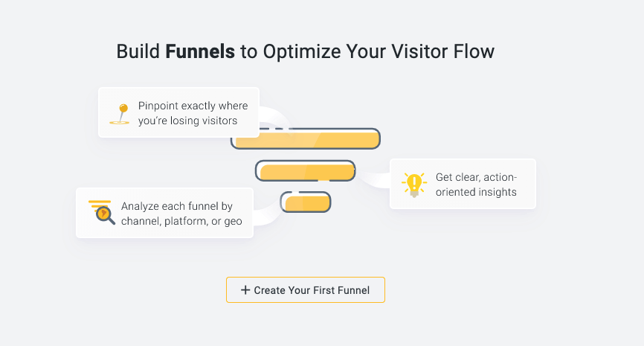Click the curved connector leading to insights card
Image resolution: width=644 pixels, height=346 pixels.
(x=372, y=181)
